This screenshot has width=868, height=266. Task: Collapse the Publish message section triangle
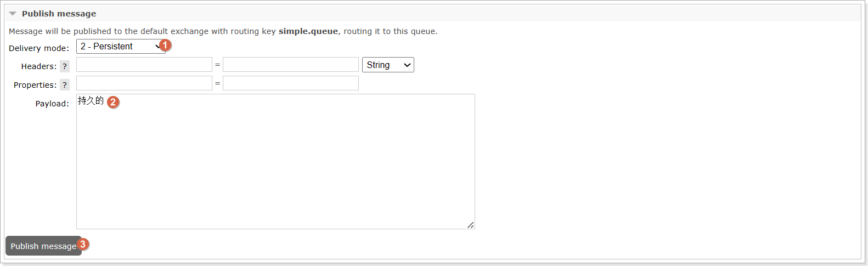click(13, 14)
